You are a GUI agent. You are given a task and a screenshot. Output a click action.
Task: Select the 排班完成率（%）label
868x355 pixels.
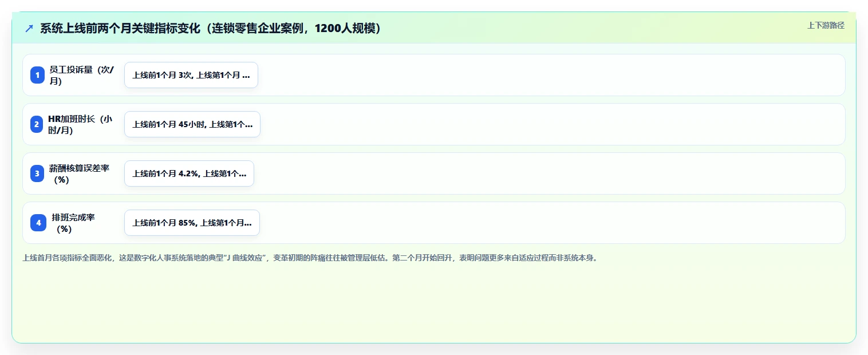pos(73,223)
